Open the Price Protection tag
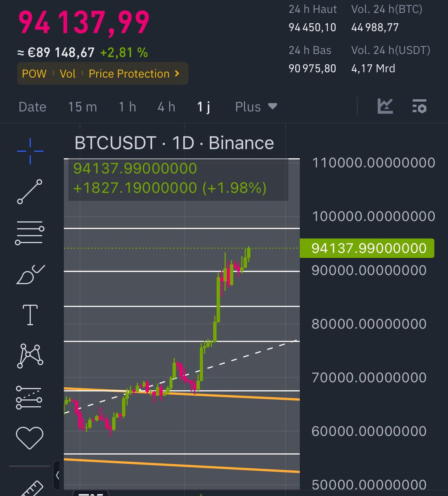Viewport: 448px width, 496px height. click(x=134, y=74)
